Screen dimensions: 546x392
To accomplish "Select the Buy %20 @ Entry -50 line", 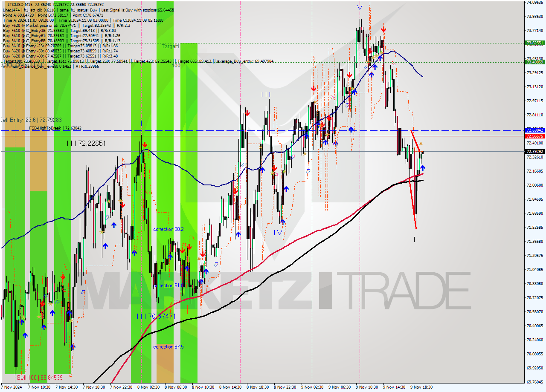I will click(60, 51).
